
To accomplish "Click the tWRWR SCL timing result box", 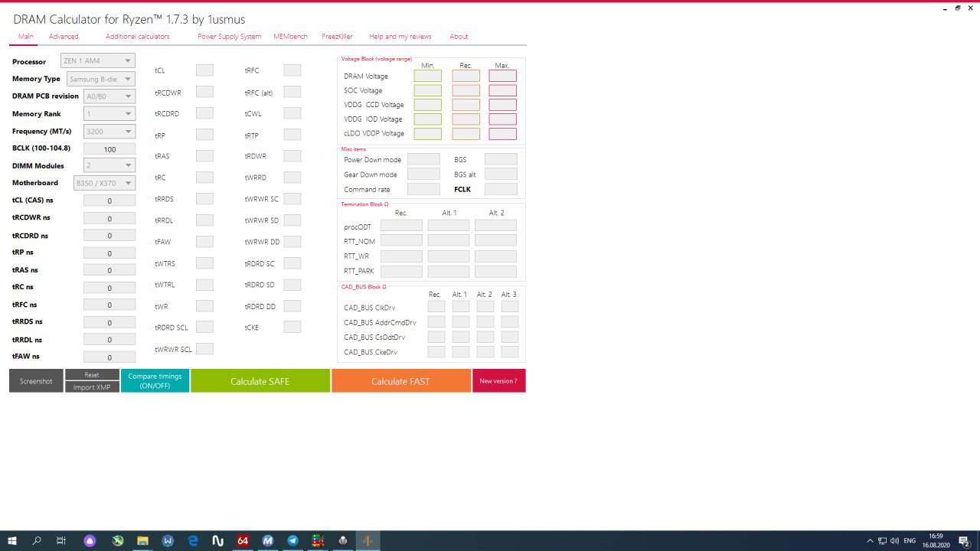I will tap(204, 349).
